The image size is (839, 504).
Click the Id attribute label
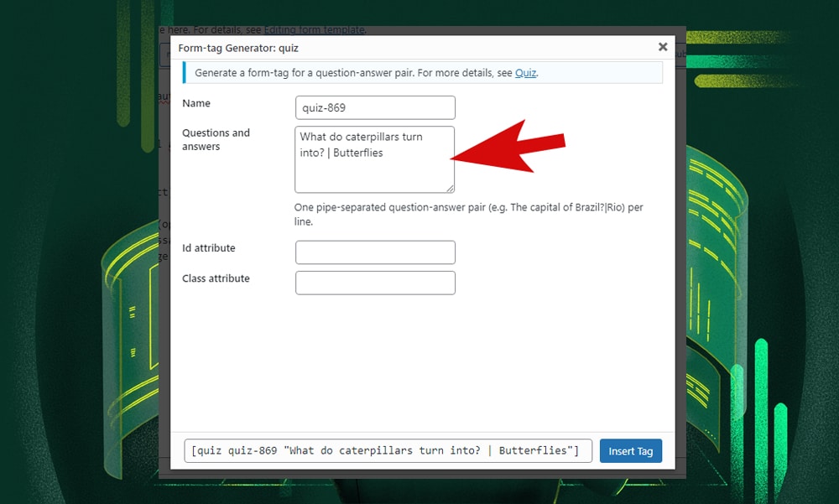tap(209, 248)
